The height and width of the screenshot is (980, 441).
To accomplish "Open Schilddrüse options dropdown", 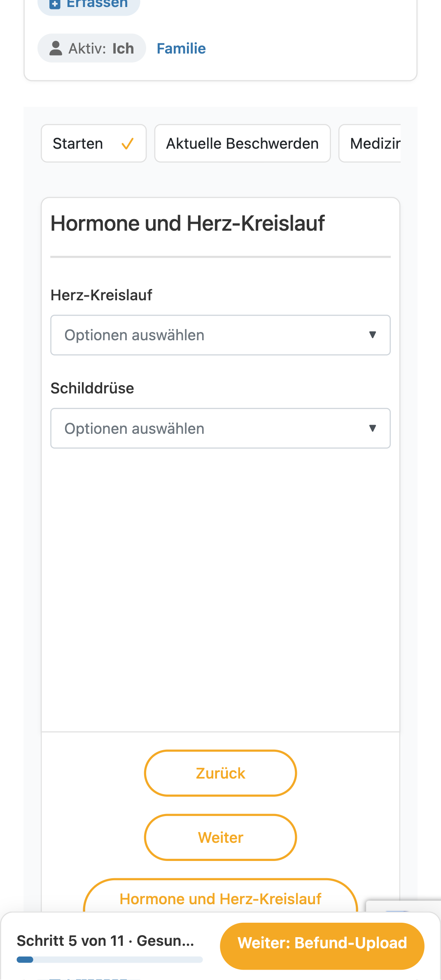I will [220, 428].
